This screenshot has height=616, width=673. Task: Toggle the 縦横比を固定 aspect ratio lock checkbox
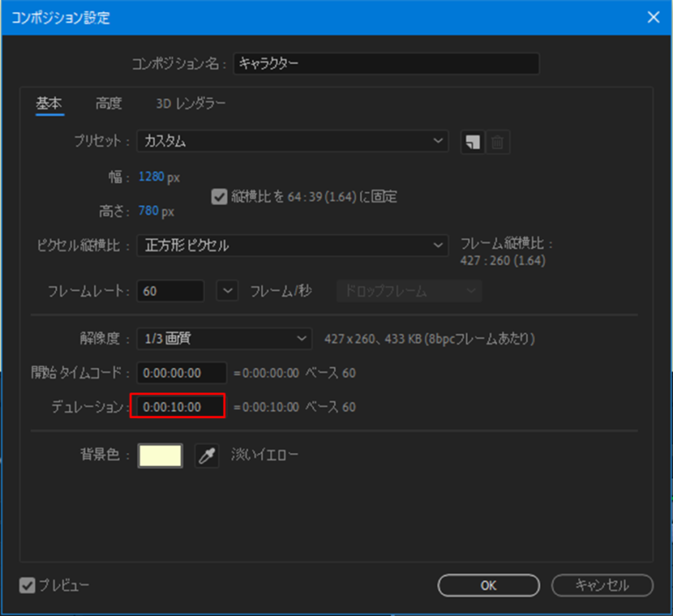point(219,197)
